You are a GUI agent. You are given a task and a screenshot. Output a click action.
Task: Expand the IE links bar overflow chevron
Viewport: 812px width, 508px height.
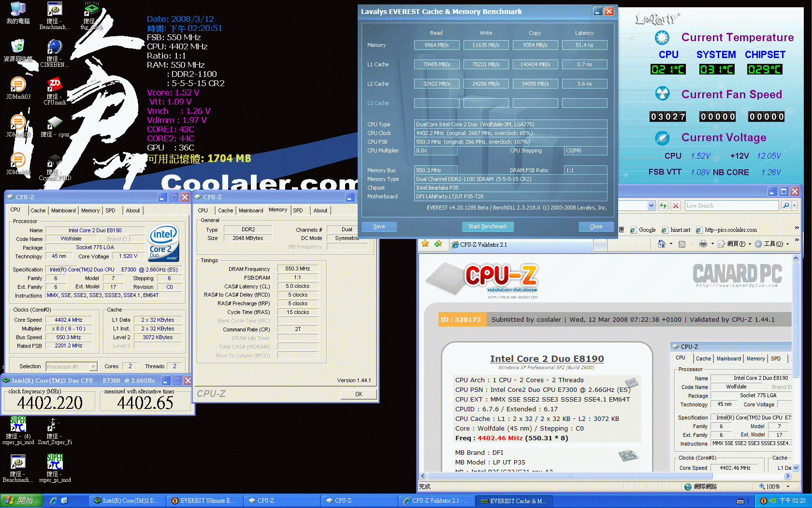pyautogui.click(x=797, y=228)
